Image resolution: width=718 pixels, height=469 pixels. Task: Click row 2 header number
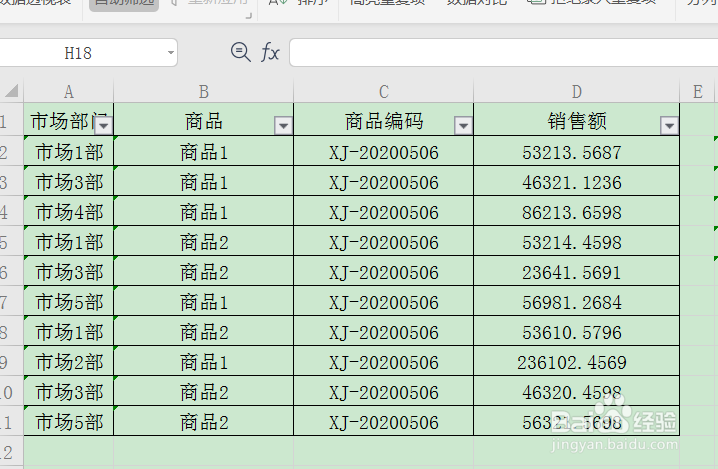pos(9,151)
